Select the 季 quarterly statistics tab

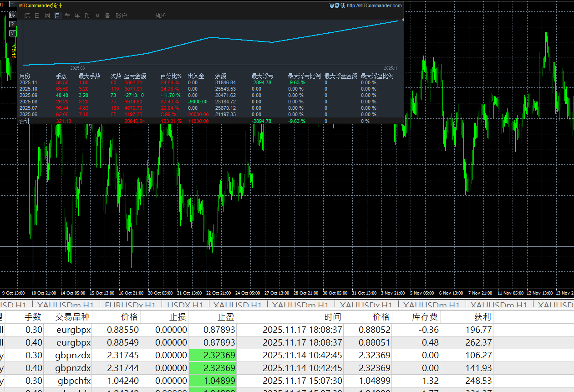pyautogui.click(x=67, y=15)
